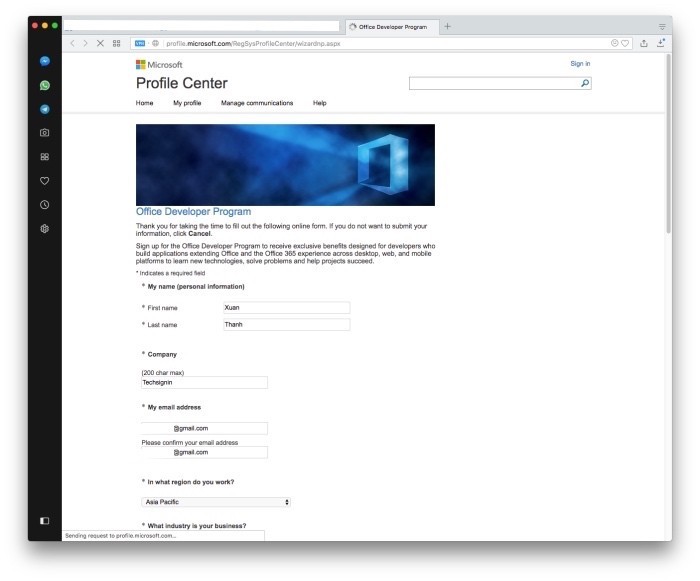This screenshot has width=700, height=581.
Task: Click the Profile Center title
Action: [182, 83]
